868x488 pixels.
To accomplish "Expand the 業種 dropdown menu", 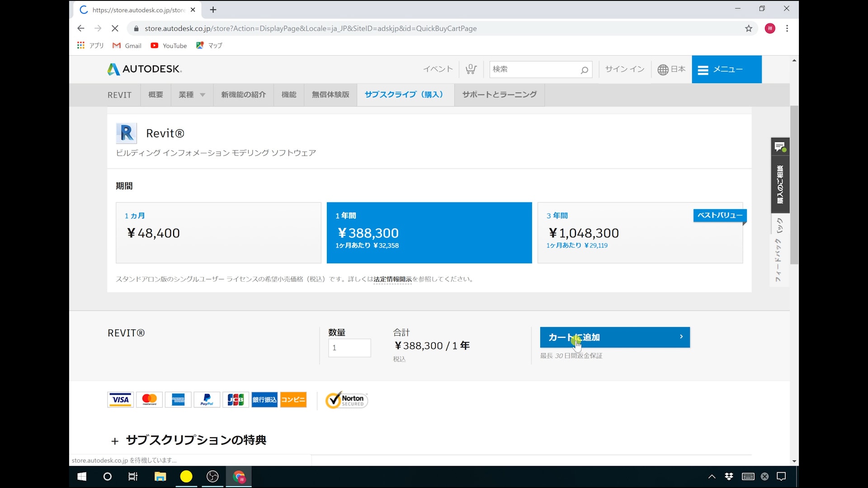I will (192, 95).
